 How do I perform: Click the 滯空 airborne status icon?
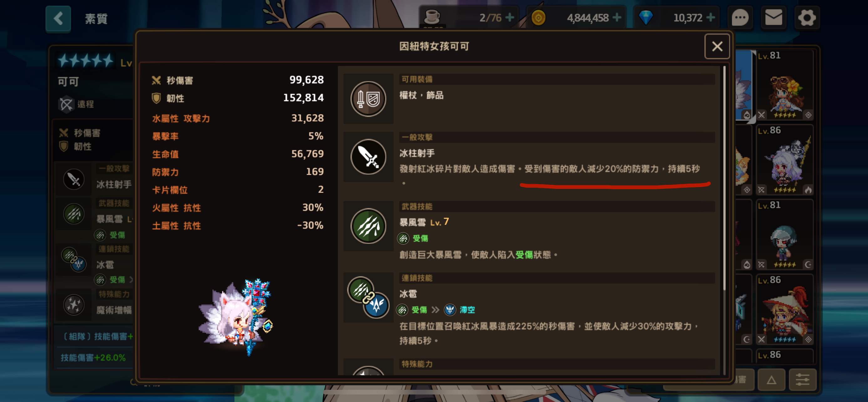450,310
